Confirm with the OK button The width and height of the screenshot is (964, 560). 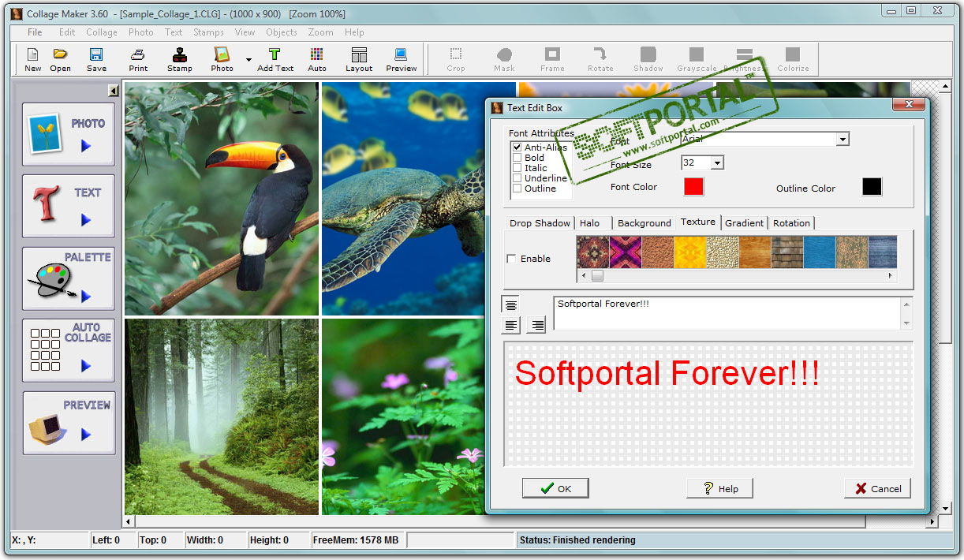point(555,488)
